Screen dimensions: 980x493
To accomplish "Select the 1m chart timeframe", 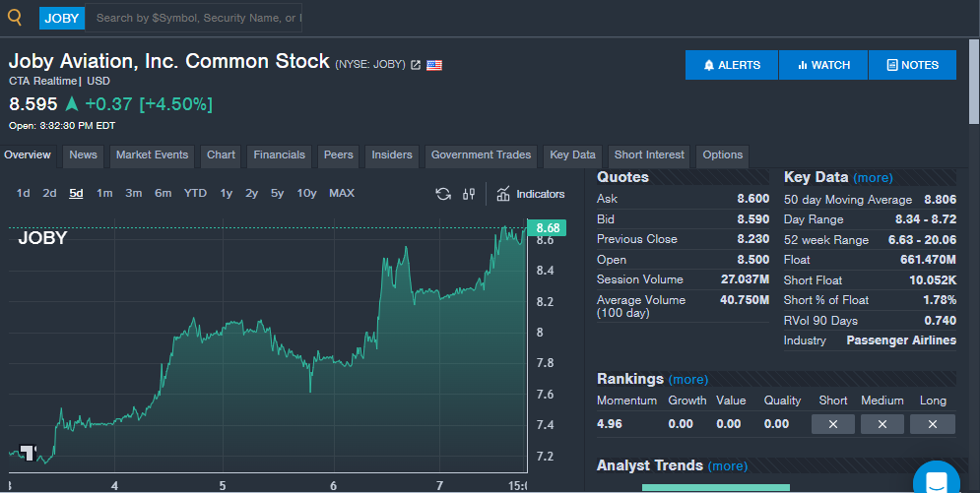I will pyautogui.click(x=104, y=194).
